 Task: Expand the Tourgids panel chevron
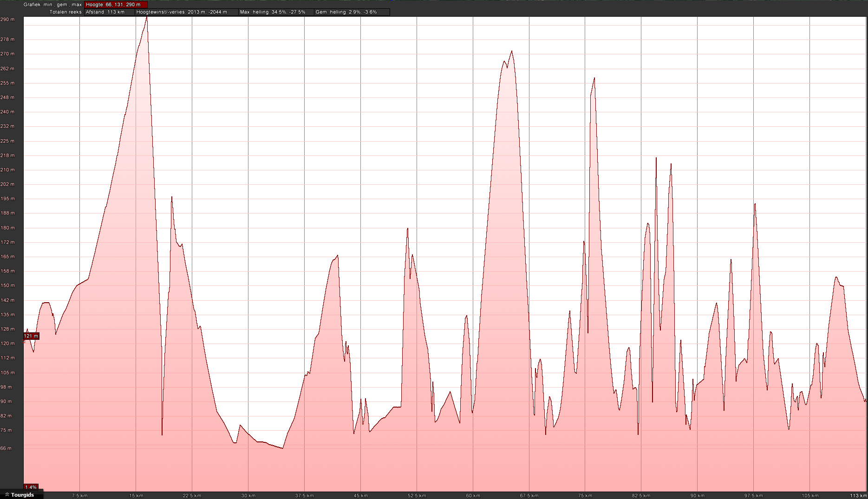coord(7,495)
